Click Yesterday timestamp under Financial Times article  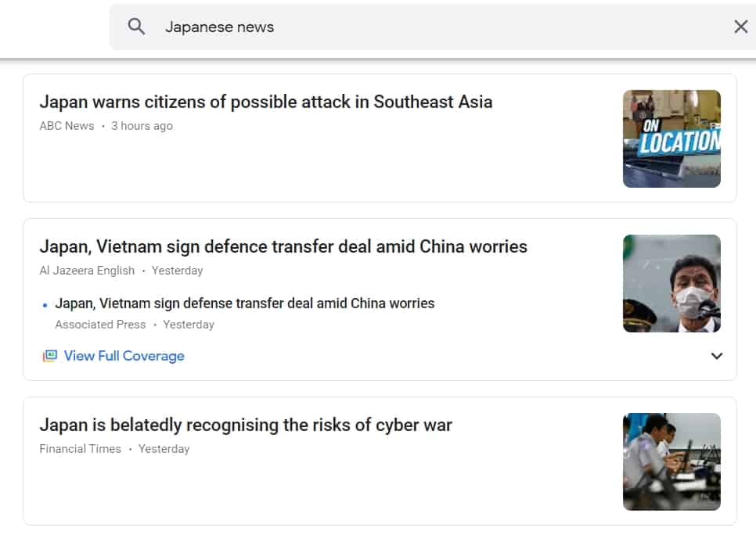click(164, 449)
